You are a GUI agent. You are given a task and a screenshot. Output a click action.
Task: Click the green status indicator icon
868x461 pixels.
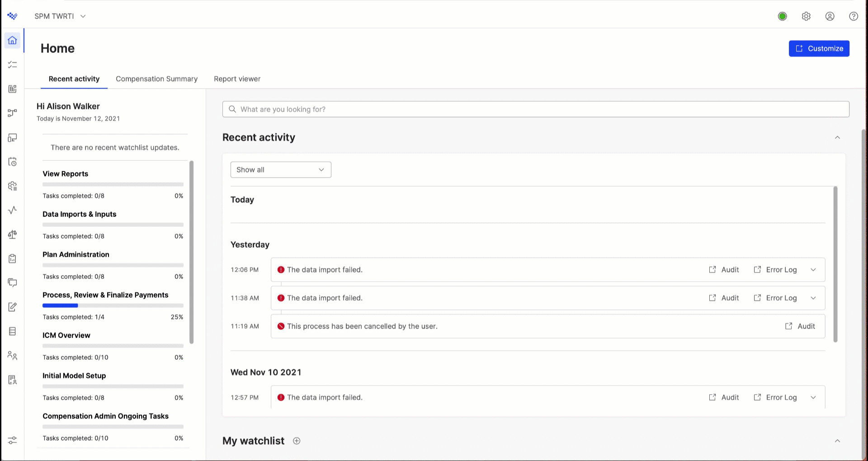(x=782, y=16)
